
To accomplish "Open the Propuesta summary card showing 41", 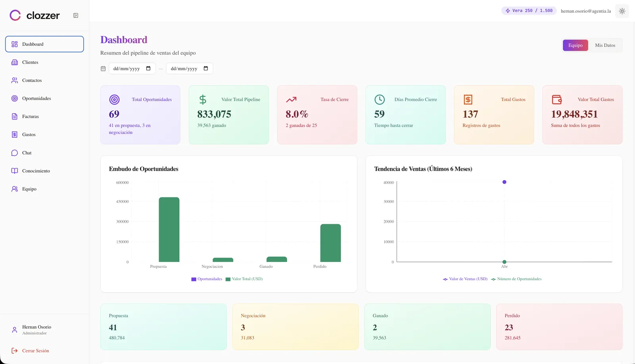I will click(164, 327).
